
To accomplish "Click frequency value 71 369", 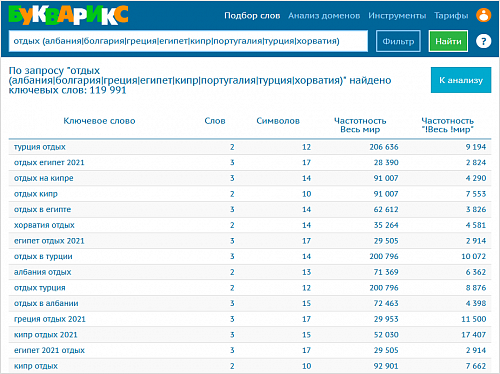I will [386, 272].
